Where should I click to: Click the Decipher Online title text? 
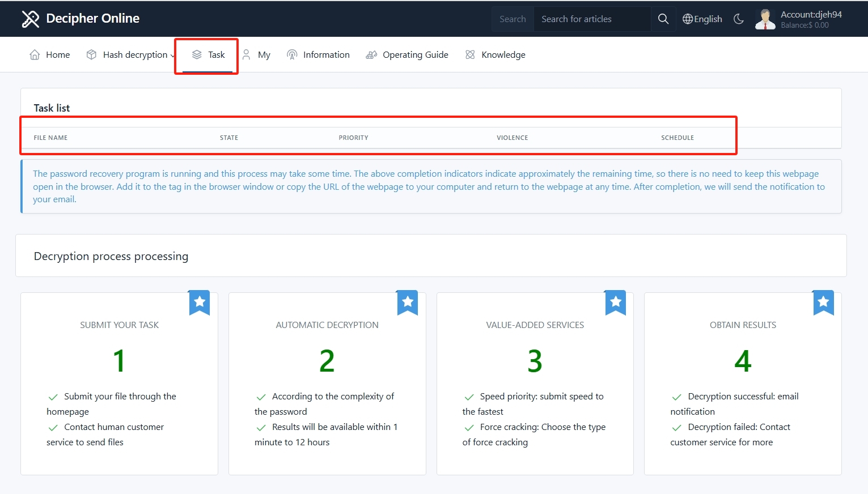coord(92,18)
